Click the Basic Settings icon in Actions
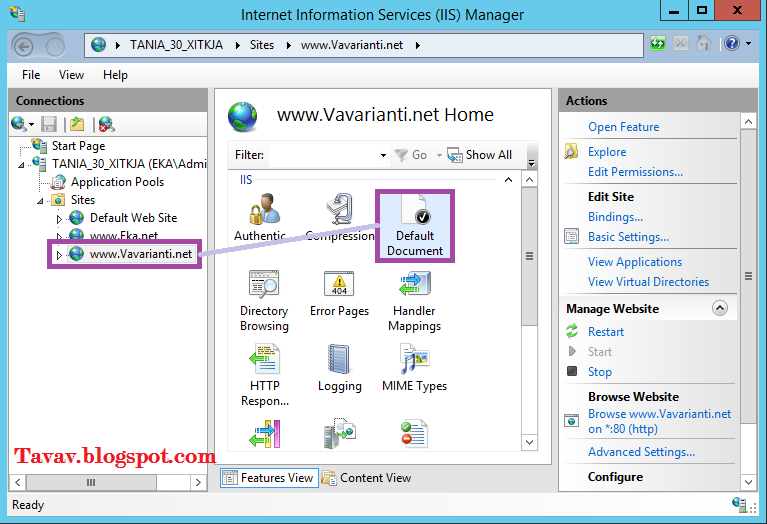 pos(571,236)
